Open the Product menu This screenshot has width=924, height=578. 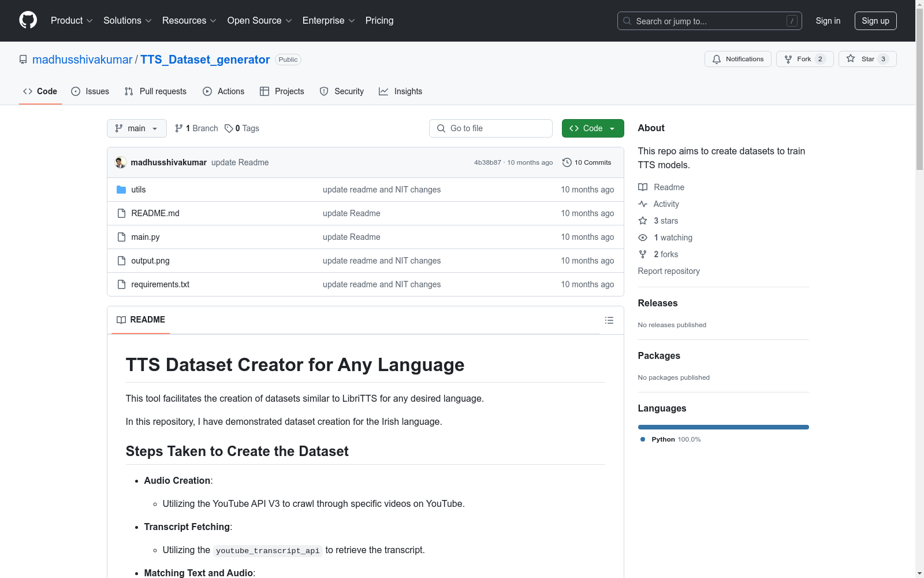pos(72,21)
